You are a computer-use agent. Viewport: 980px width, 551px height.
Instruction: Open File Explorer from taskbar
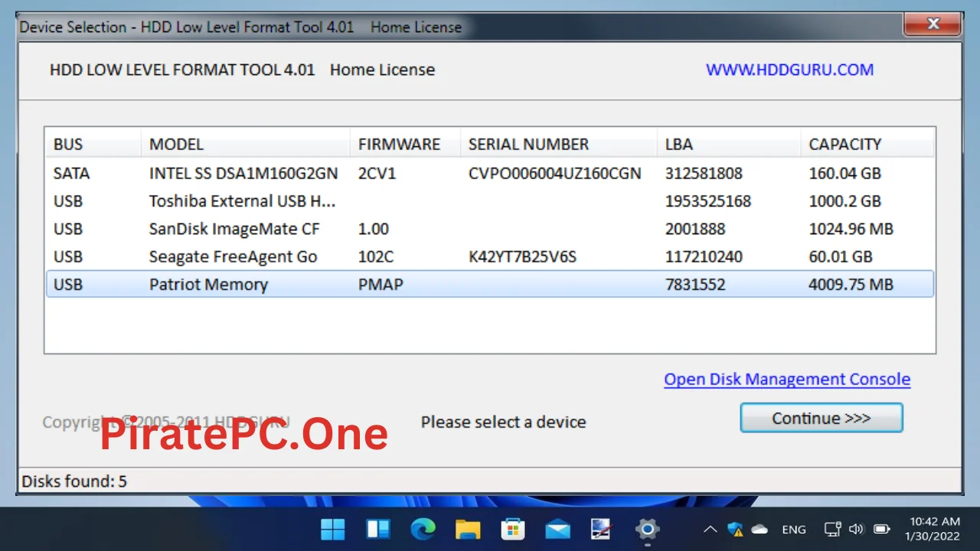click(x=467, y=529)
